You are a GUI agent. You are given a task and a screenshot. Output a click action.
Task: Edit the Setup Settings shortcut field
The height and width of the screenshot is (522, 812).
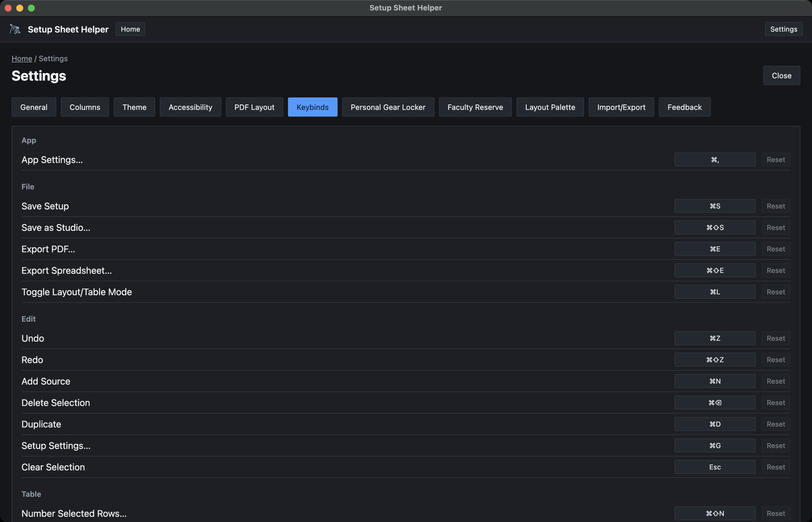coord(715,446)
